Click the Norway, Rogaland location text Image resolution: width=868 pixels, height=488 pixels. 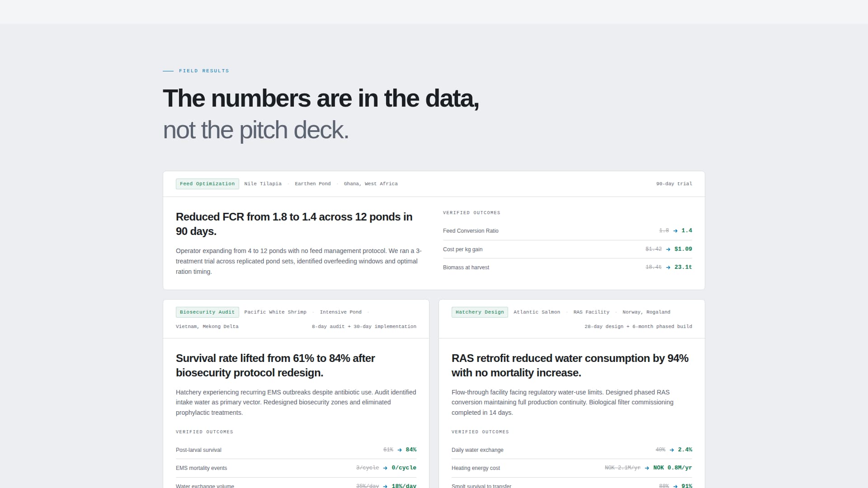pos(646,312)
